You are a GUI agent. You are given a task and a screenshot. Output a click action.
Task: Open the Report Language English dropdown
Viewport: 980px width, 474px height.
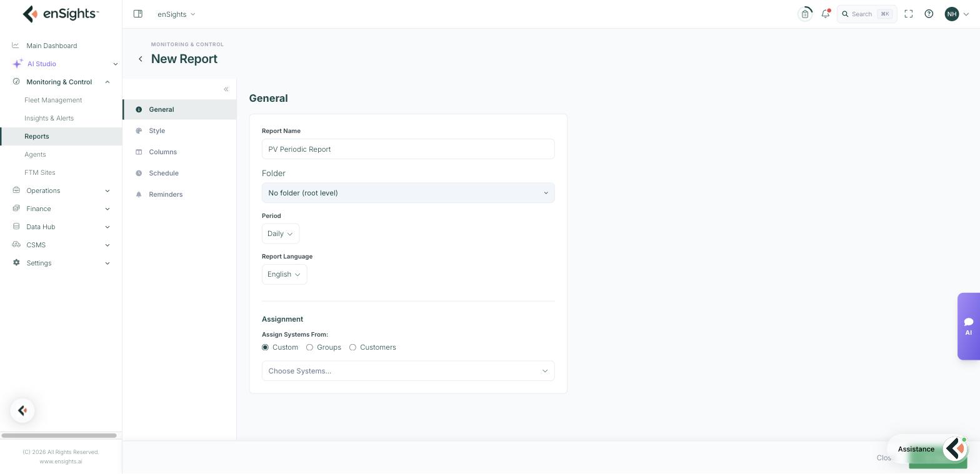[x=284, y=274]
